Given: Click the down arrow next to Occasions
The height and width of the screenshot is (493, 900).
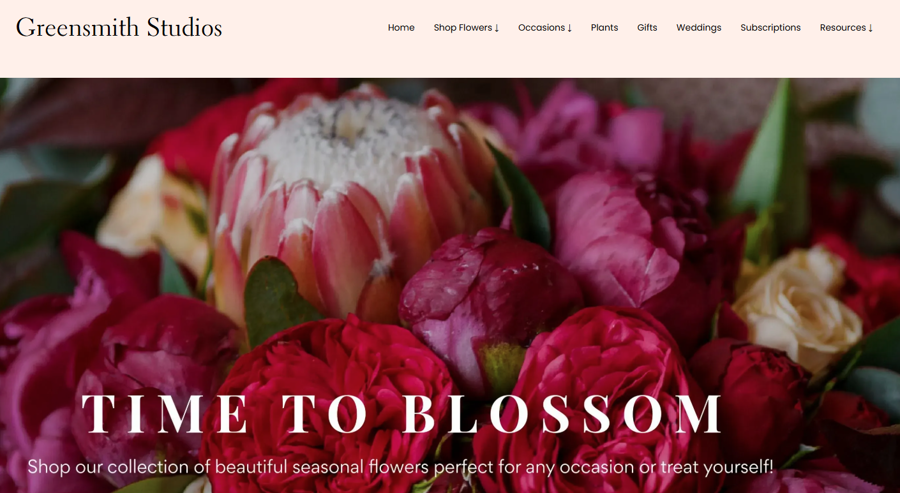Looking at the screenshot, I should [569, 28].
